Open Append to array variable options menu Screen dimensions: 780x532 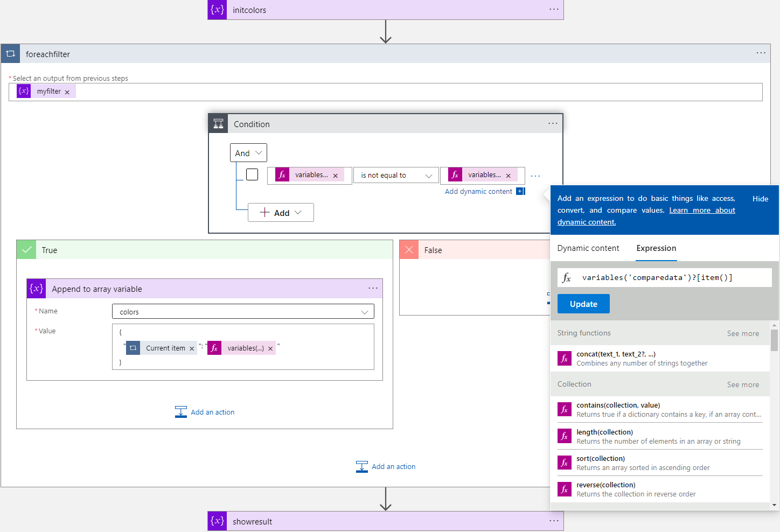point(373,288)
